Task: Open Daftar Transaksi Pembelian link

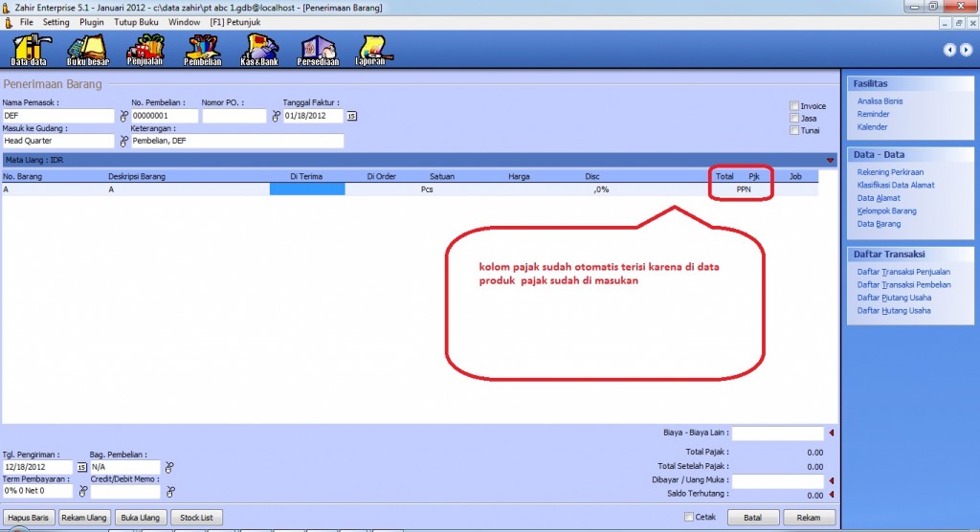Action: [903, 284]
